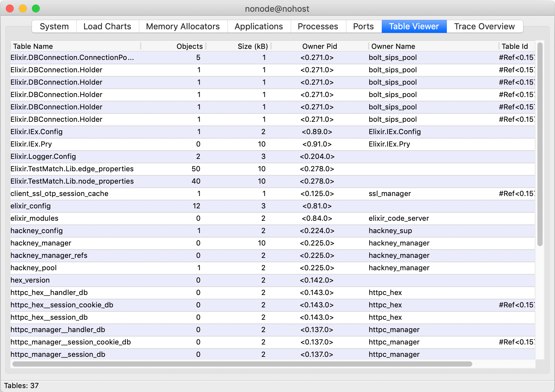555x392 pixels.
Task: Switch to the Memory Allocators tab
Action: (183, 26)
